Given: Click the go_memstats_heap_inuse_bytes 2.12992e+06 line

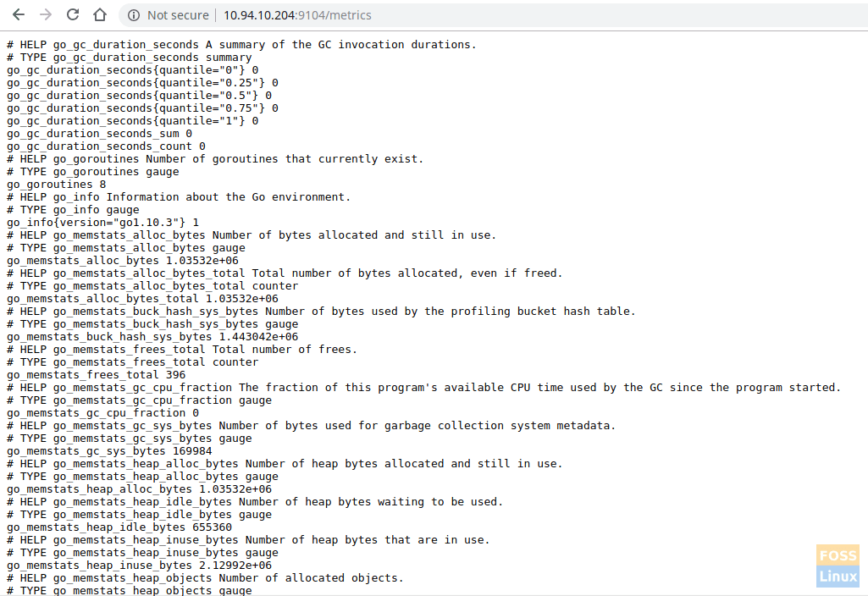Looking at the screenshot, I should 139,566.
